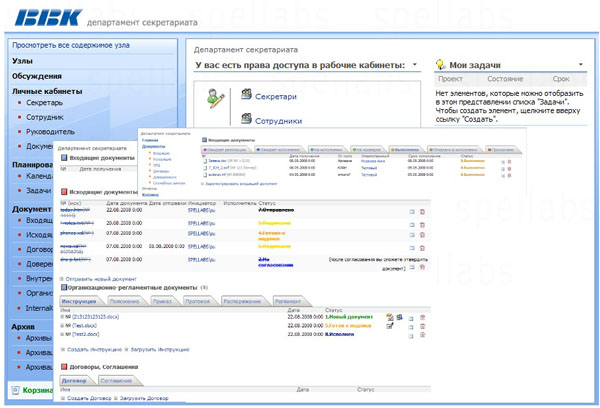Click Создать Инструкцию link
600x408 pixels.
95,349
